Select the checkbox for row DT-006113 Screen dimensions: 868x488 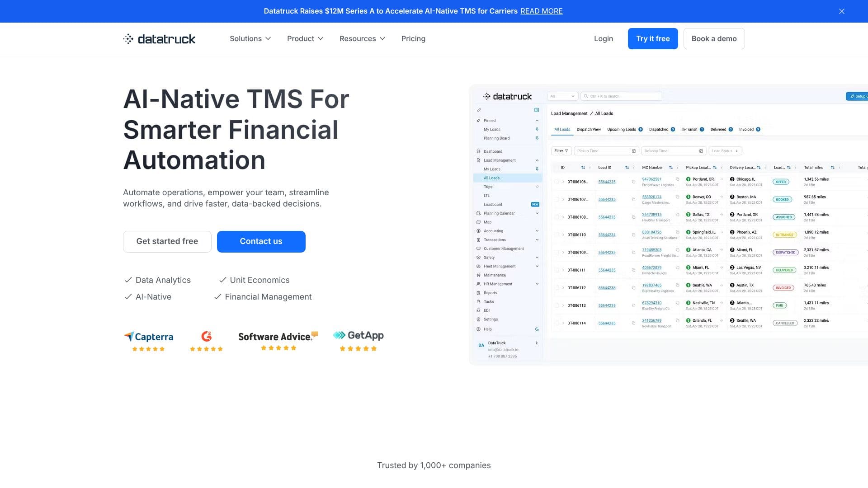click(557, 305)
